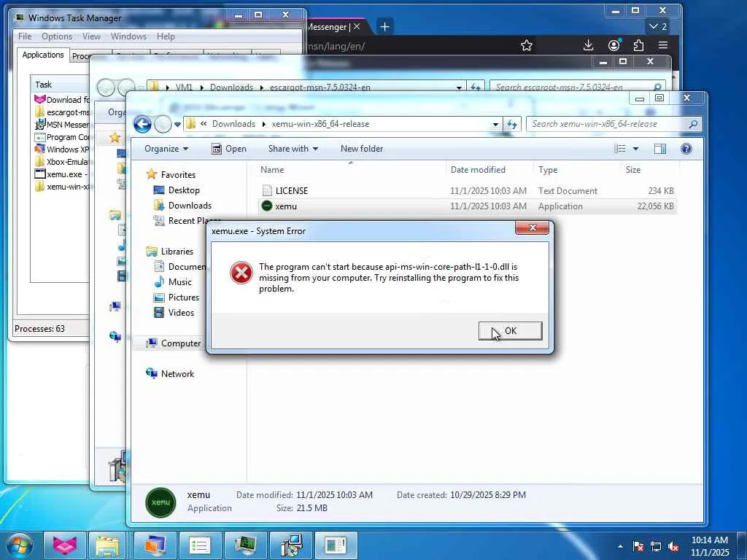Open the Organize menu in xemu window
This screenshot has height=560, width=747.
point(166,149)
